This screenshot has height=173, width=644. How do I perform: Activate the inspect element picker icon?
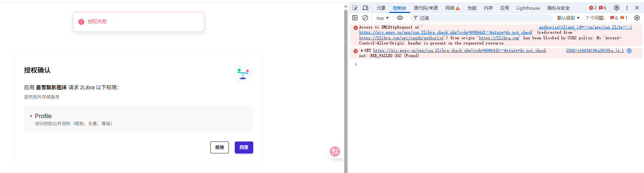[x=355, y=8]
